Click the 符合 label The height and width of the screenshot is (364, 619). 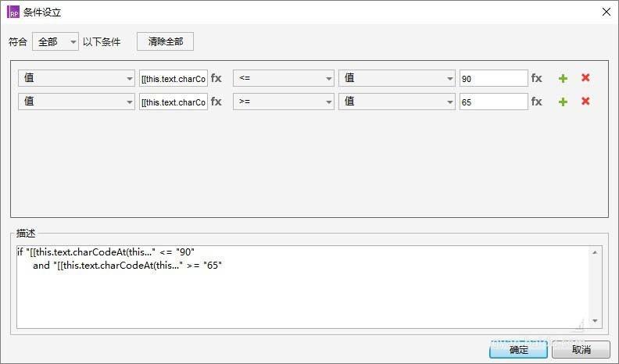18,42
